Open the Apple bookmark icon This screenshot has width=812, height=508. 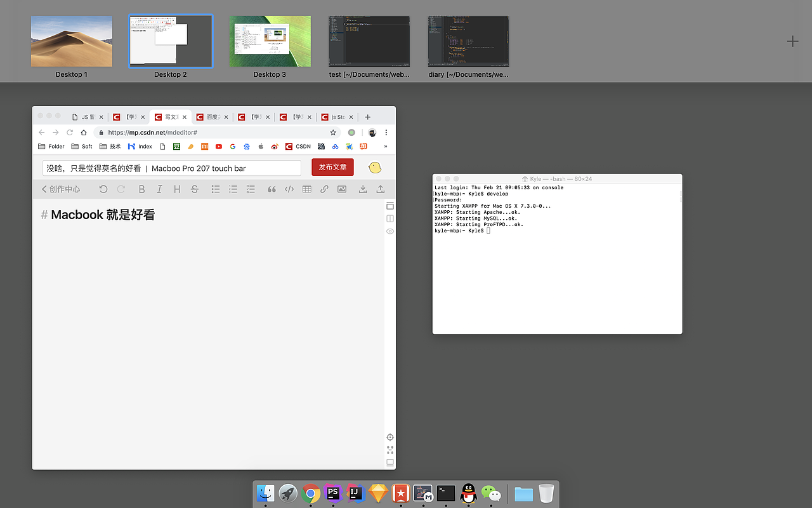261,147
